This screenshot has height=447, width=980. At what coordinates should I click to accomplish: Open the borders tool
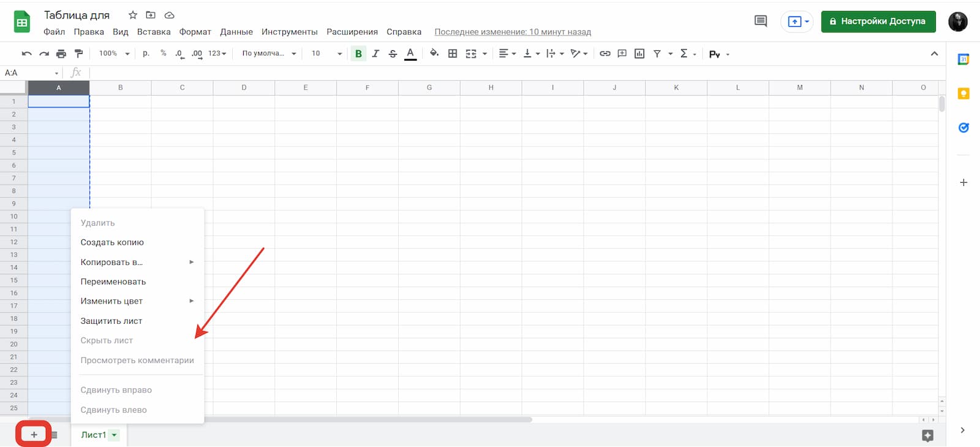coord(453,54)
